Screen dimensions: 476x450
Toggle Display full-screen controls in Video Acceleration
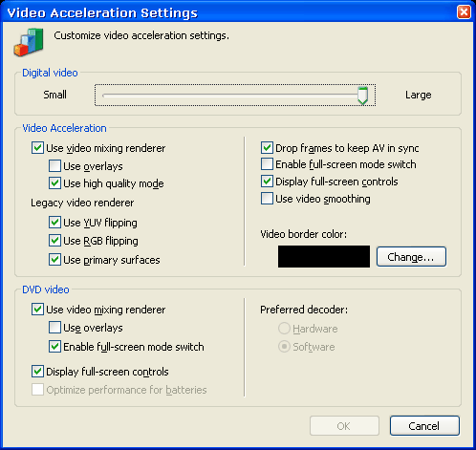(x=267, y=182)
